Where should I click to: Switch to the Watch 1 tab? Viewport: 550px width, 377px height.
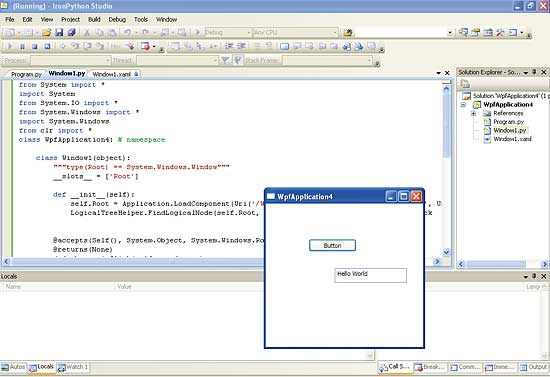tap(73, 367)
